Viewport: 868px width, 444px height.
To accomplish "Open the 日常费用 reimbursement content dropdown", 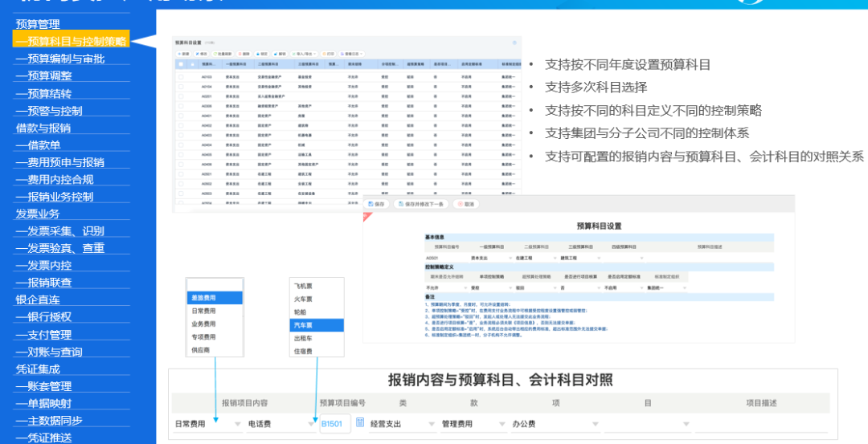I will (207, 424).
